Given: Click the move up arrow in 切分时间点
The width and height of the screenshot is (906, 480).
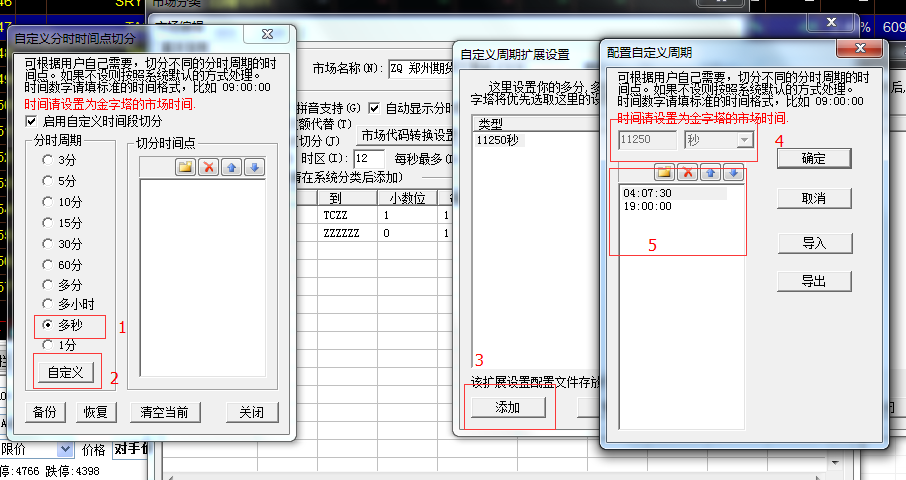Looking at the screenshot, I should (x=231, y=167).
